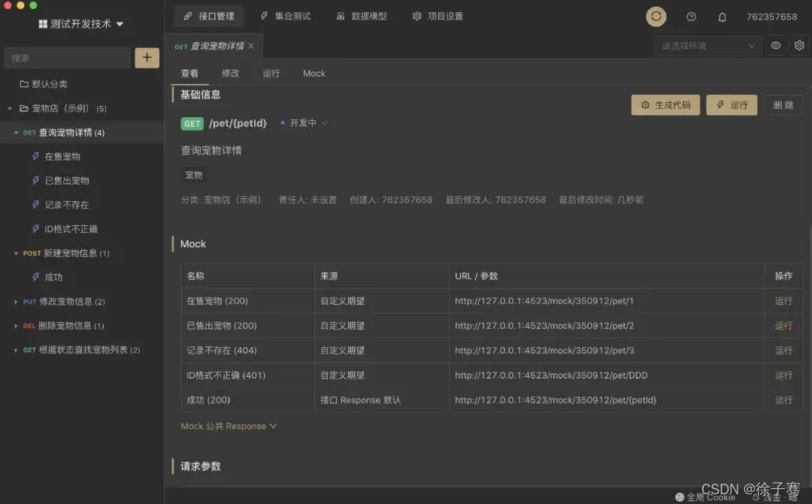The image size is (812, 504).
Task: Click the sync refresh icon in top bar
Action: (x=656, y=17)
